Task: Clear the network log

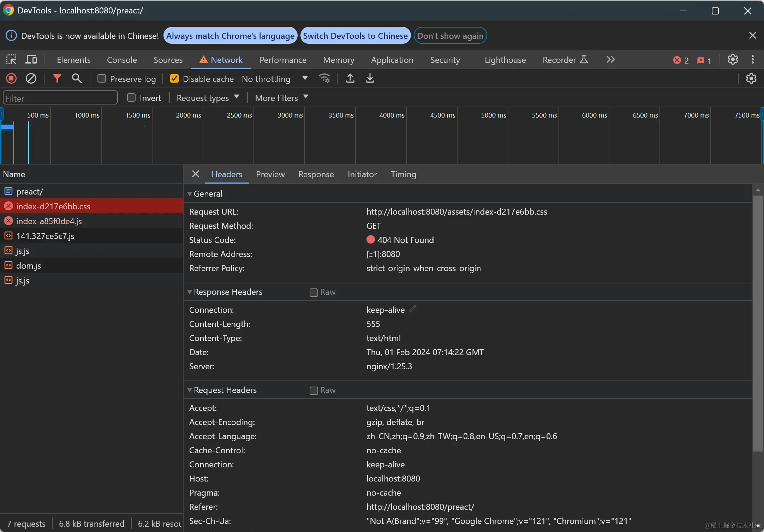Action: tap(31, 78)
